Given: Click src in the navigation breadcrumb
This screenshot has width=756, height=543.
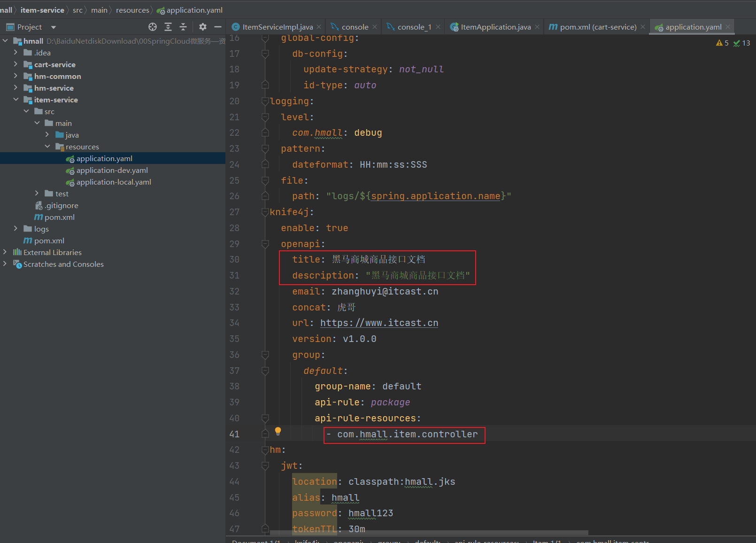Looking at the screenshot, I should (x=77, y=10).
